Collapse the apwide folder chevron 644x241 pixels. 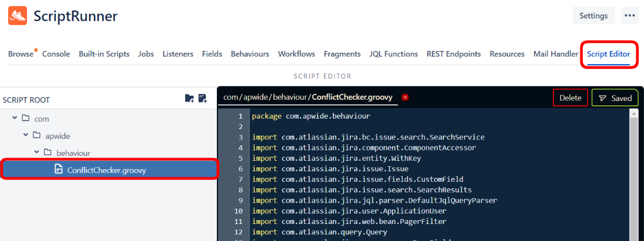click(x=25, y=135)
